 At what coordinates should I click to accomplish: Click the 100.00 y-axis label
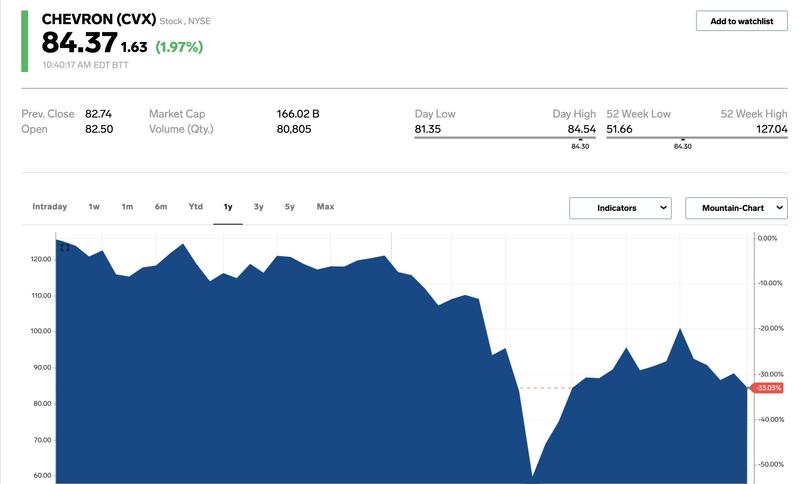click(x=41, y=331)
